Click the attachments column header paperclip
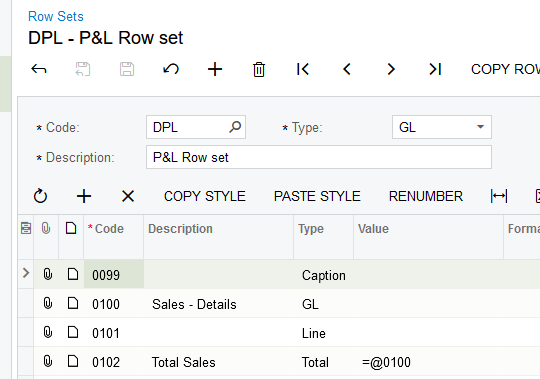 tap(46, 228)
